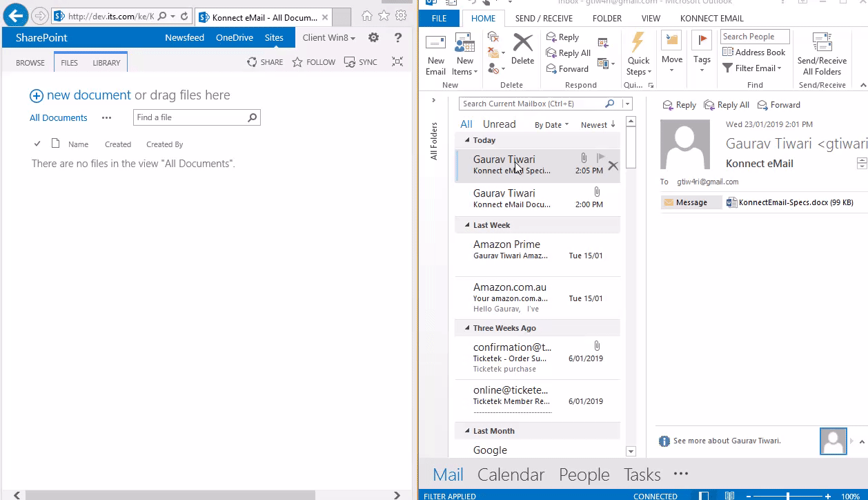The width and height of the screenshot is (868, 500).
Task: Click Reply All for the open message
Action: point(726,104)
